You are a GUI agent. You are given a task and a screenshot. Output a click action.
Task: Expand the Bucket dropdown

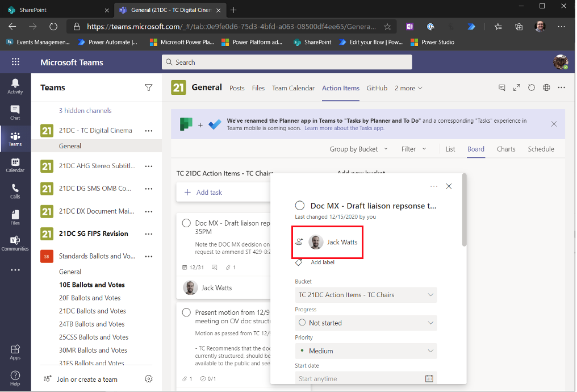366,295
